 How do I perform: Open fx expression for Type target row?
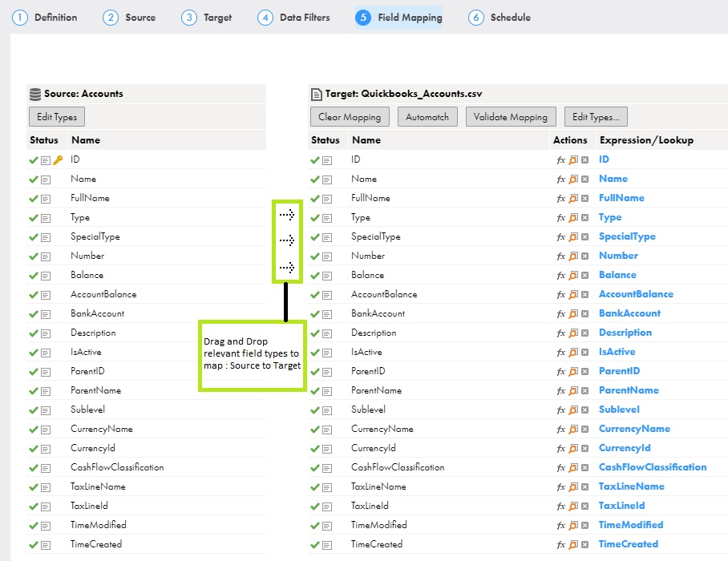point(561,218)
